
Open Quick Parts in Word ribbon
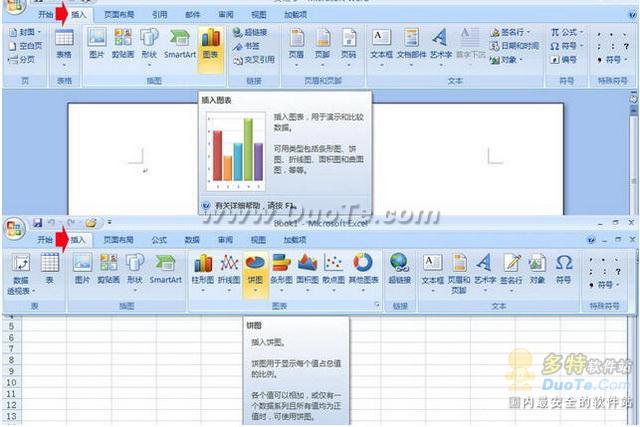(x=411, y=46)
